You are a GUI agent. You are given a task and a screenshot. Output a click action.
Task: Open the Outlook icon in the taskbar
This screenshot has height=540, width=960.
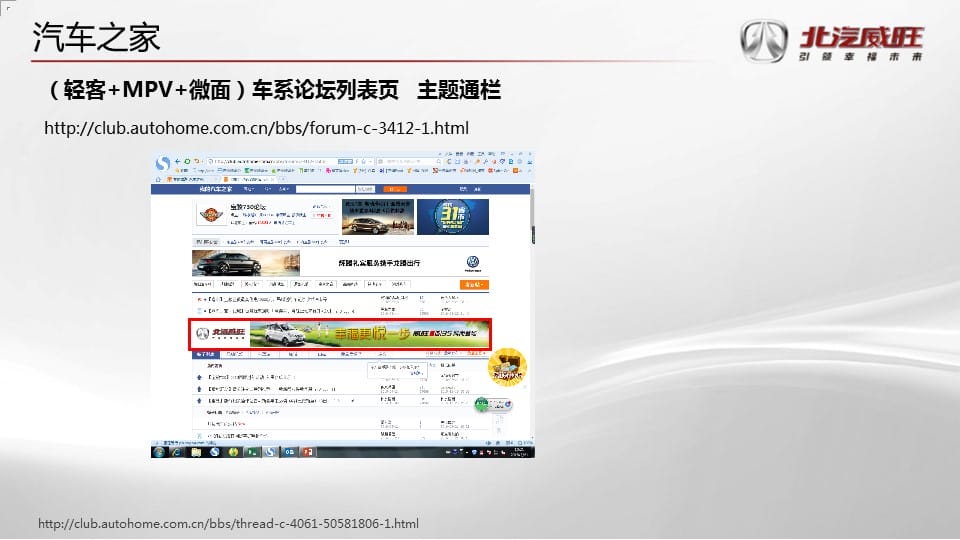[x=290, y=452]
